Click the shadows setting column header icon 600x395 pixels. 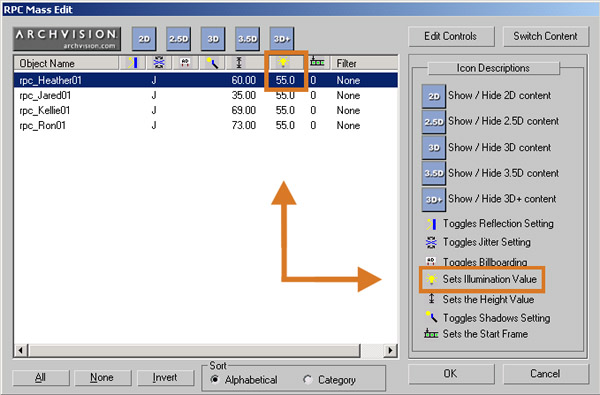click(212, 62)
